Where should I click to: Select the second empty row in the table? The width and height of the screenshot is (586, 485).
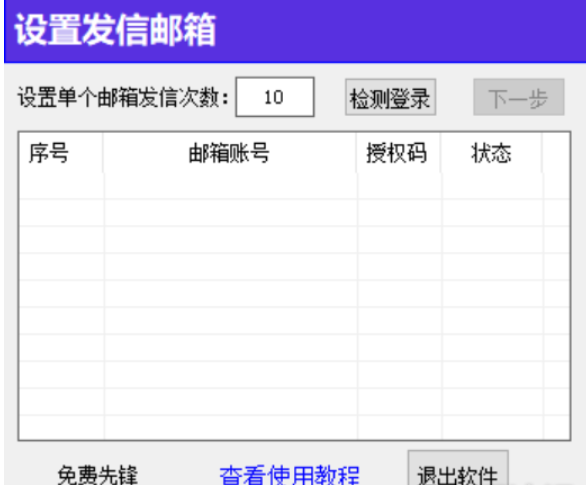(x=294, y=213)
